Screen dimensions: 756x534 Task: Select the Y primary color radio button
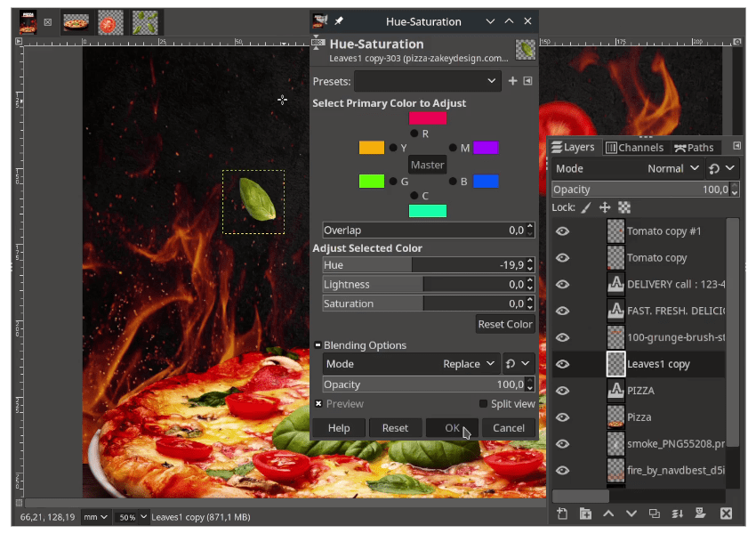coord(393,148)
